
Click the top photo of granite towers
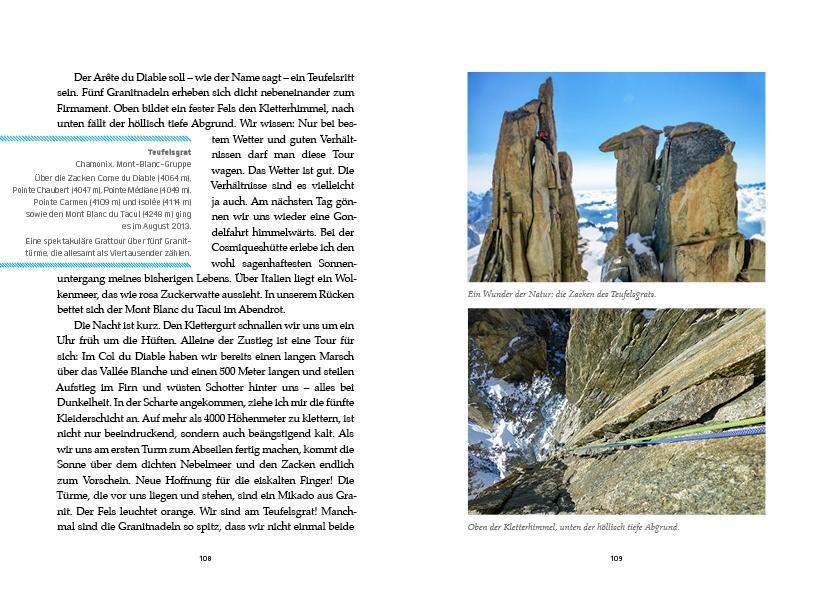pos(616,176)
